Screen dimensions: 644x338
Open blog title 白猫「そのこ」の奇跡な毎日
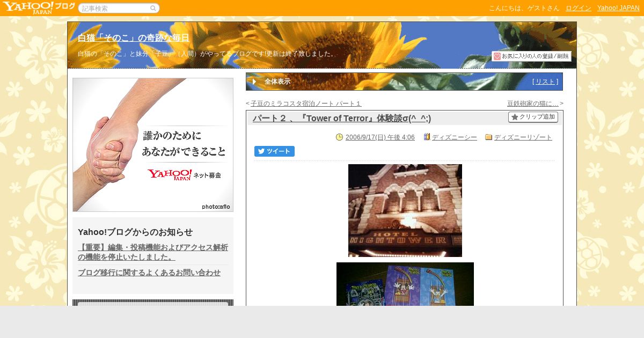click(134, 38)
